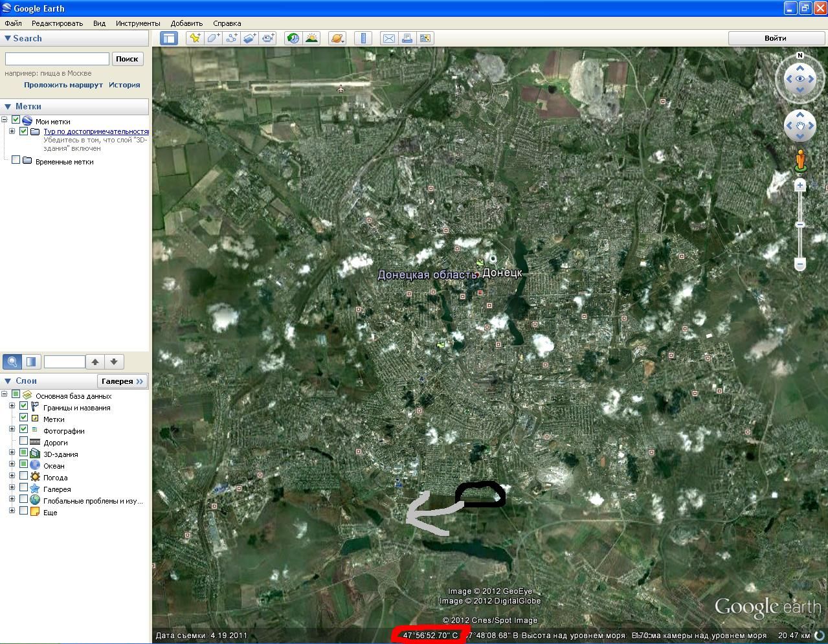Open the ruler measurement tool

(363, 38)
